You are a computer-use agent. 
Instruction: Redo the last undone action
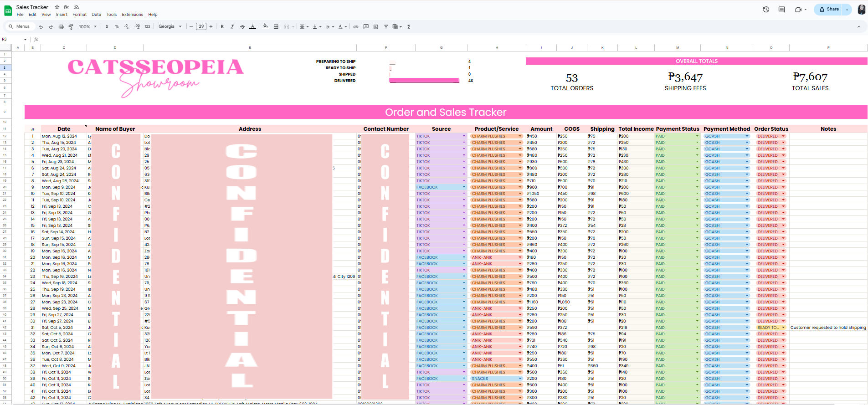(51, 27)
